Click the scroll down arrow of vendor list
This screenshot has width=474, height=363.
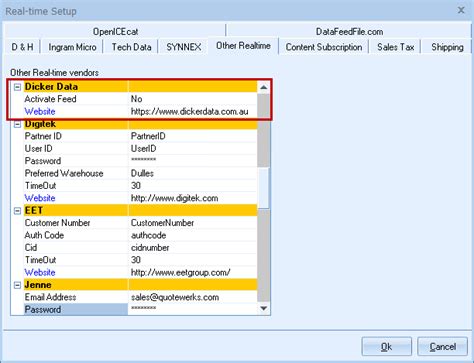(x=264, y=308)
